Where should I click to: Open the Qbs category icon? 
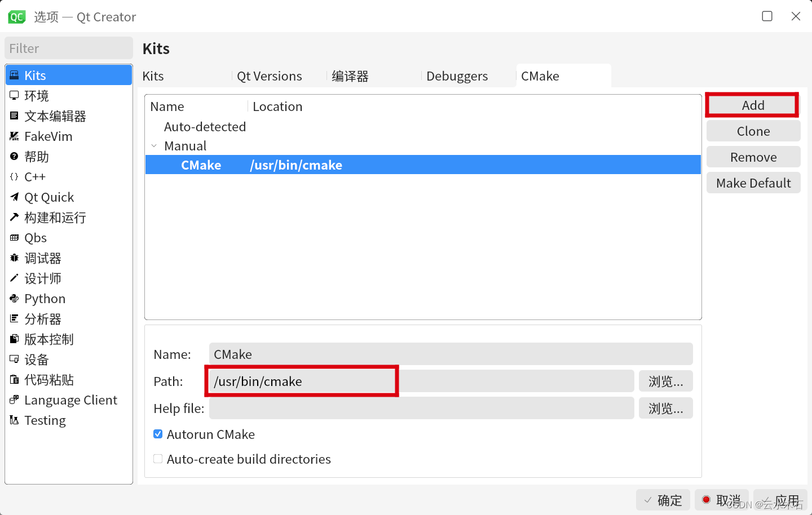(14, 237)
